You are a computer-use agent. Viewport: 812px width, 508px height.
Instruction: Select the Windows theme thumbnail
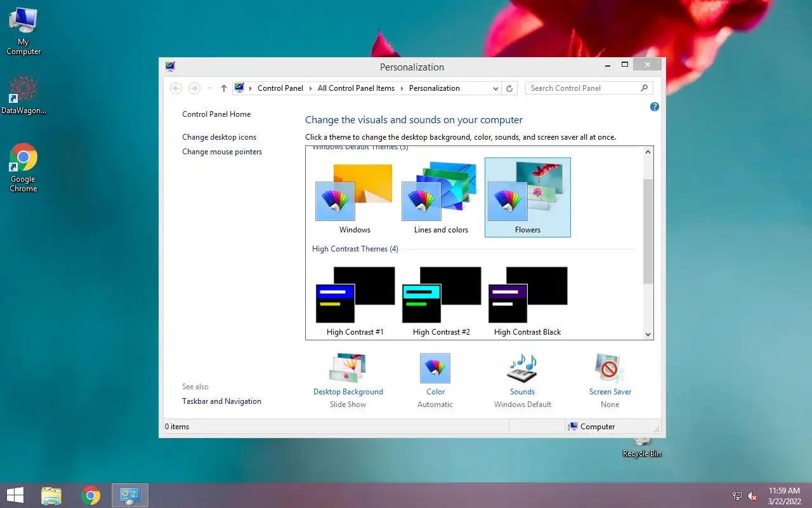coord(355,197)
